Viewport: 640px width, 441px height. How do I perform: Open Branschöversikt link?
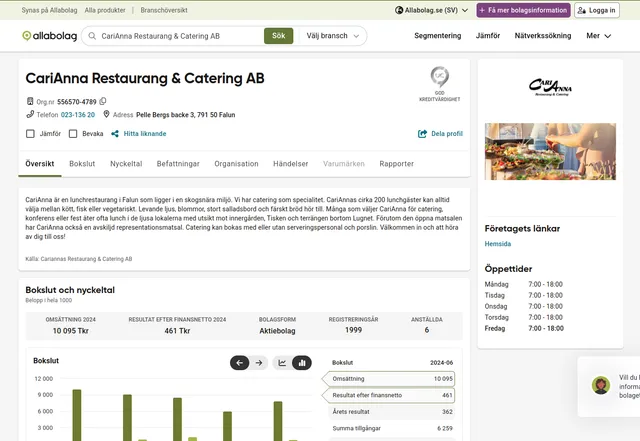[x=164, y=10]
